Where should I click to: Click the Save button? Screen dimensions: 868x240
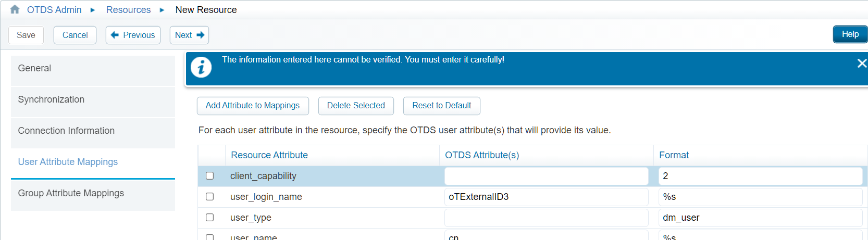[x=26, y=35]
